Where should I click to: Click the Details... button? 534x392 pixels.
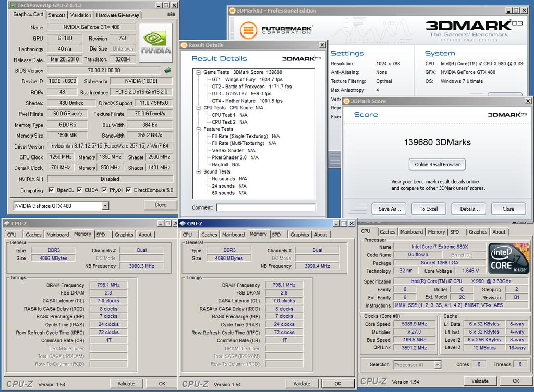point(470,209)
